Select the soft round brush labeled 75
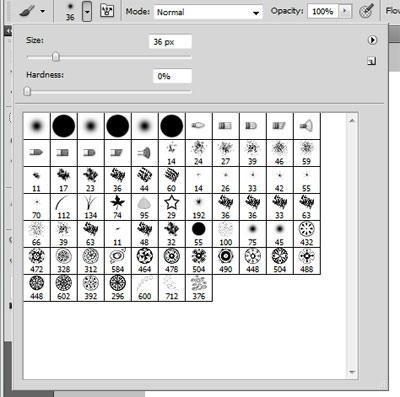 (253, 234)
